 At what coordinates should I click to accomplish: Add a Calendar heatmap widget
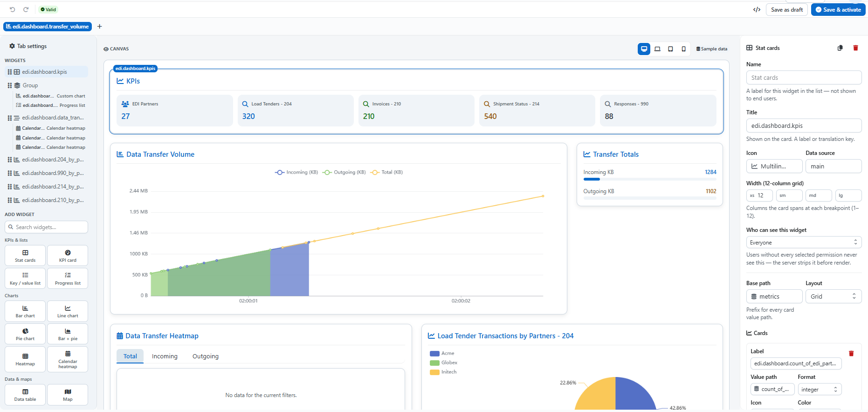click(x=68, y=359)
